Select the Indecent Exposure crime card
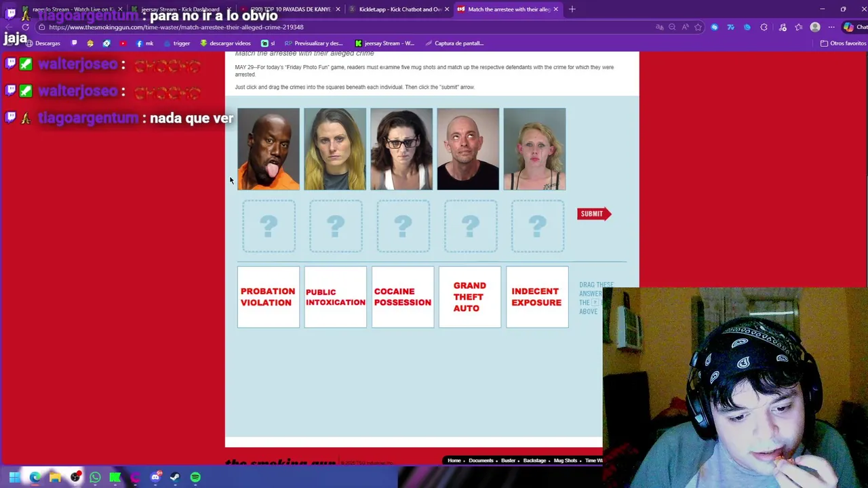The height and width of the screenshot is (488, 868). [536, 297]
